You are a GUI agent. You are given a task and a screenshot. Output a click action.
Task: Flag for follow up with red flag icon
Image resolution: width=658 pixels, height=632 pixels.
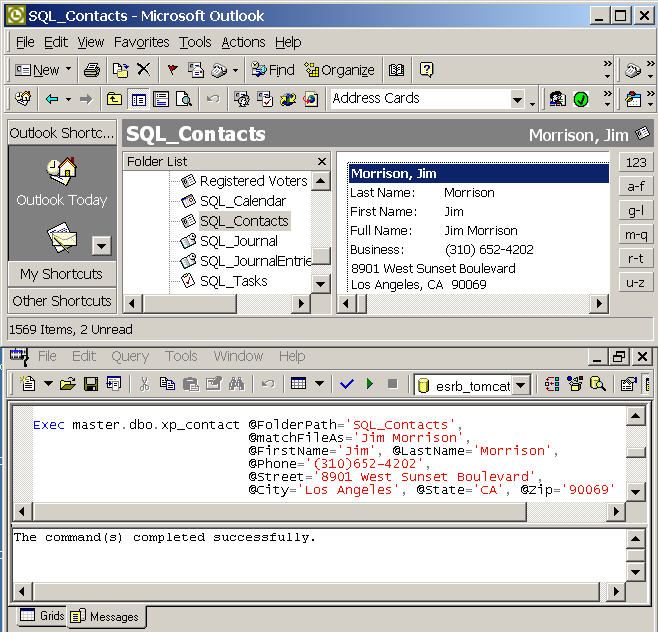pyautogui.click(x=172, y=70)
